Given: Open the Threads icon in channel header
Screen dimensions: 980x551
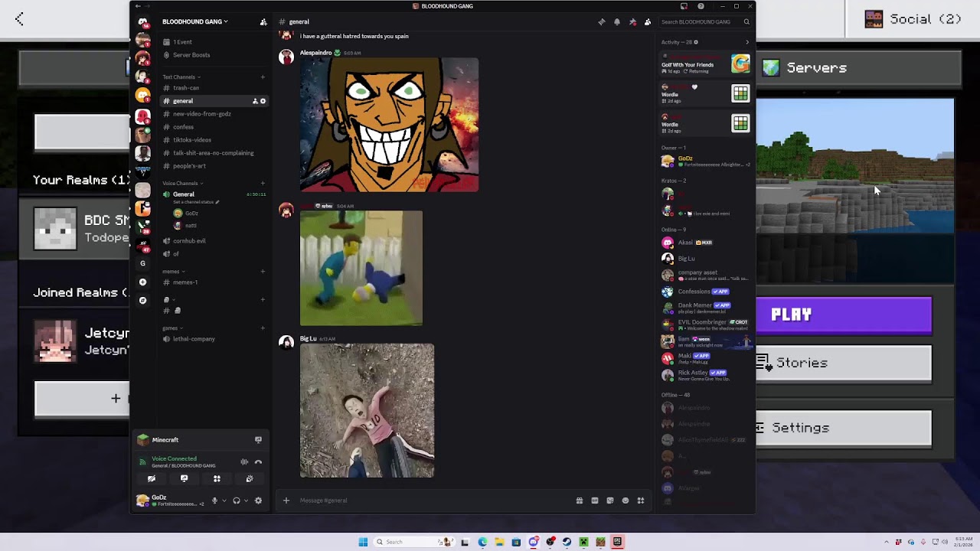Looking at the screenshot, I should pyautogui.click(x=602, y=22).
